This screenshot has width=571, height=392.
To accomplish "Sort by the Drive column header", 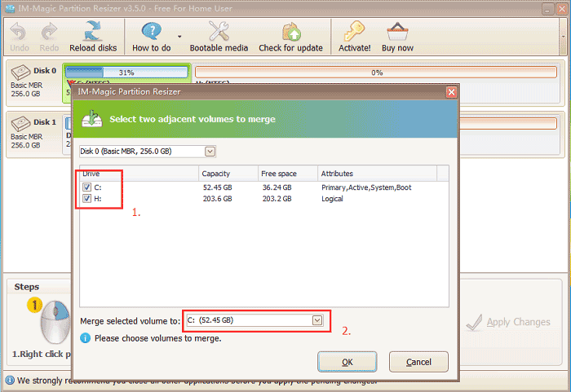I will point(139,174).
